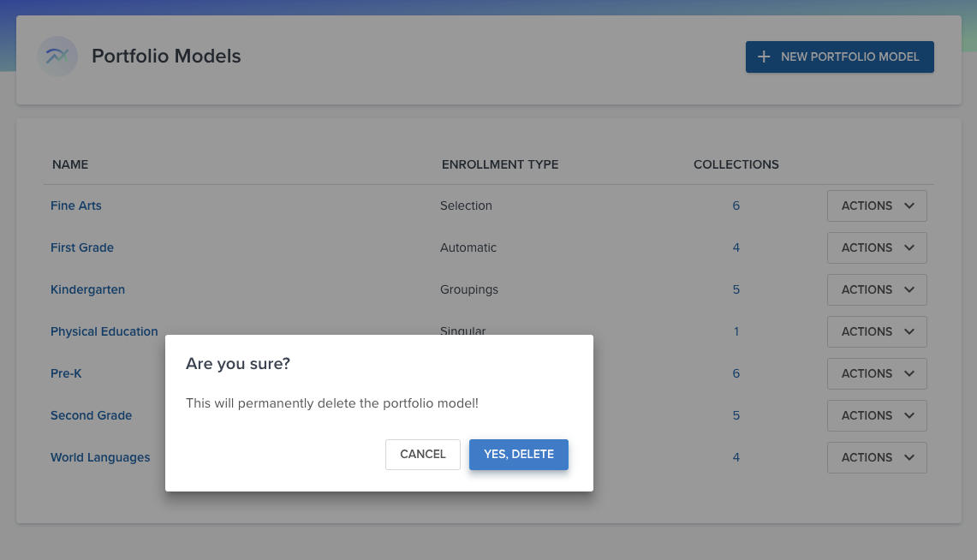The height and width of the screenshot is (560, 977).
Task: Cancel the delete confirmation dialog
Action: point(423,454)
